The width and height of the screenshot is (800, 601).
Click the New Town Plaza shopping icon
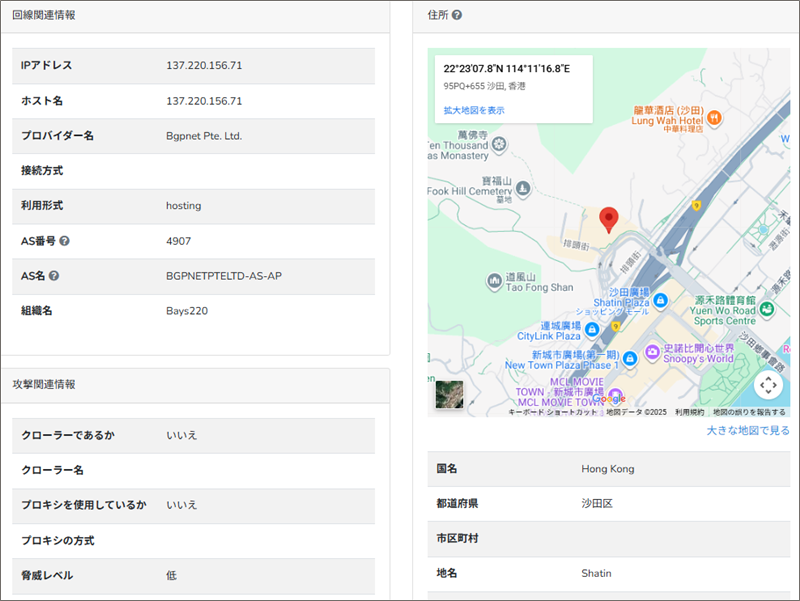(x=629, y=358)
